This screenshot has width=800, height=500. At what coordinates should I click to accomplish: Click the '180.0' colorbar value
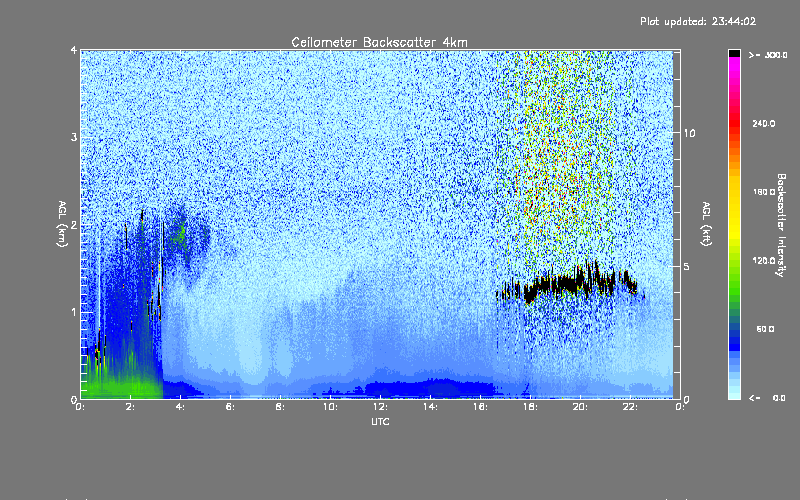click(x=764, y=192)
